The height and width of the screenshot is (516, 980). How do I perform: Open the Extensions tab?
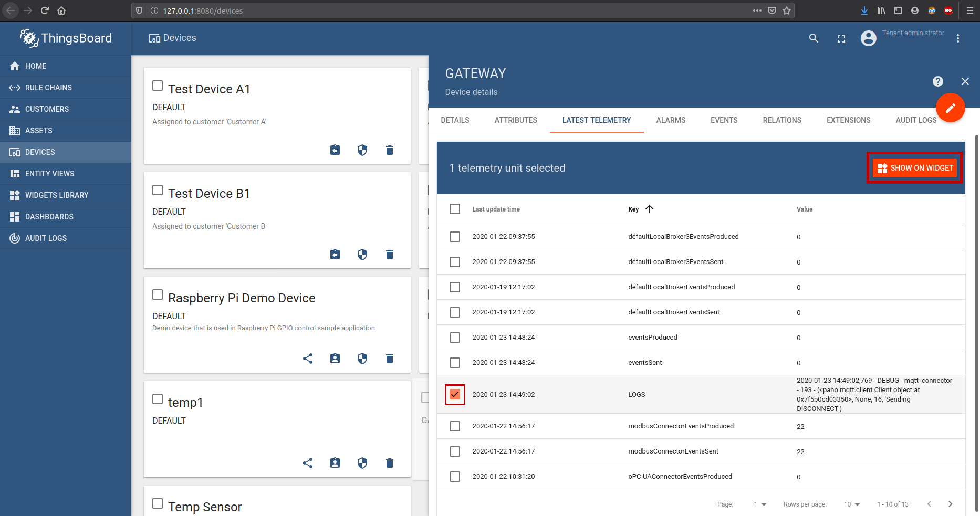849,120
